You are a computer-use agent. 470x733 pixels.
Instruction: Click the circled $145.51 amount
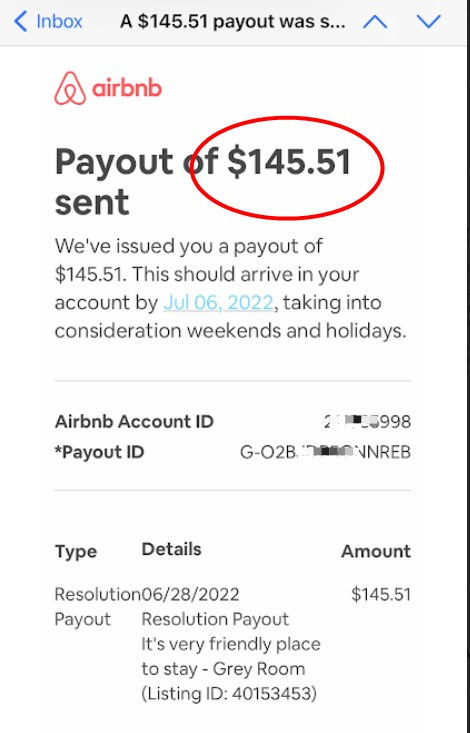(x=289, y=162)
